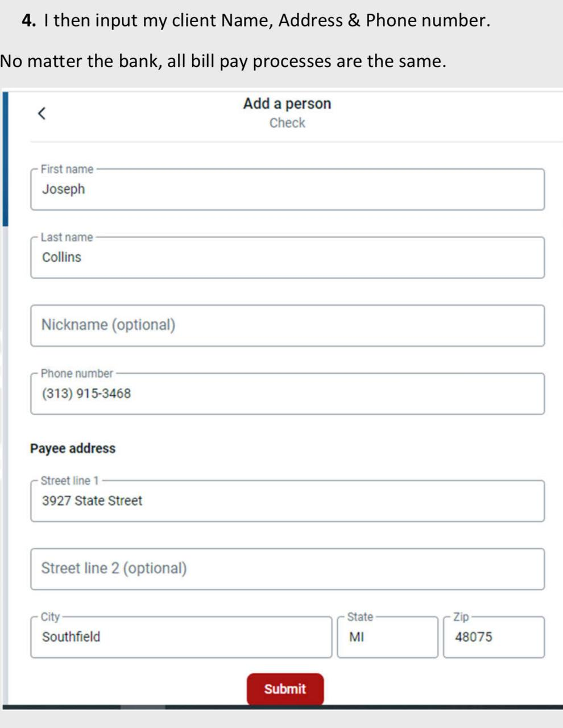The image size is (563, 728).
Task: Click the "Payee address" section heading
Action: point(73,449)
